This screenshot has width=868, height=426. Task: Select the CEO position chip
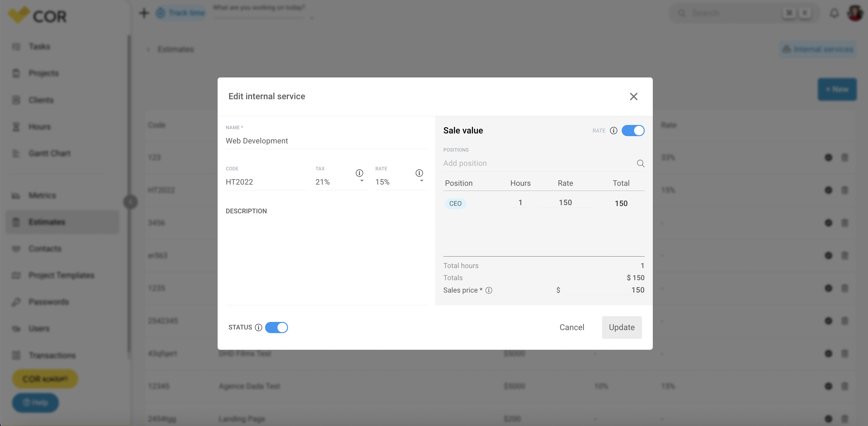point(455,203)
